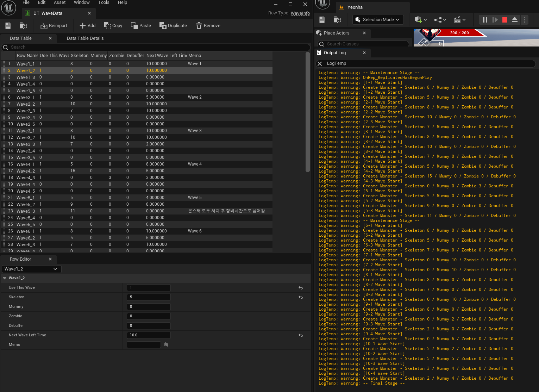Edit the Mummy value field
The image size is (539, 392).
(149, 307)
